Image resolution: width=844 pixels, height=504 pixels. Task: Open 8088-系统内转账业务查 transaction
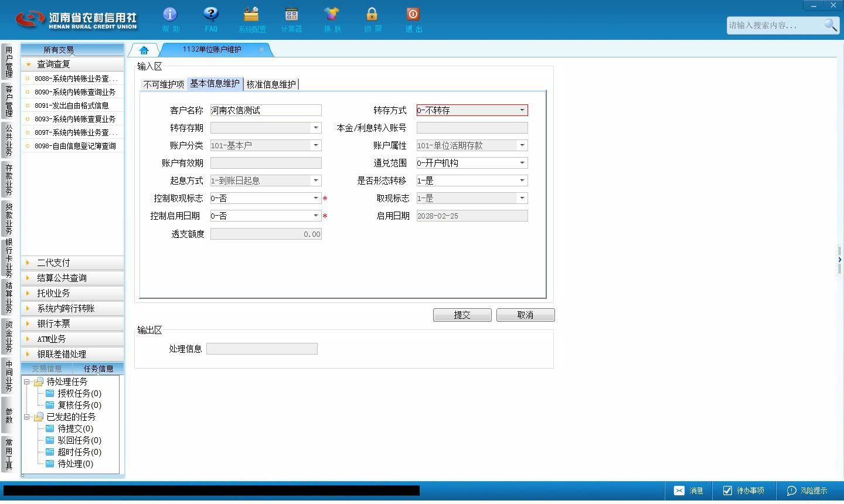point(73,79)
